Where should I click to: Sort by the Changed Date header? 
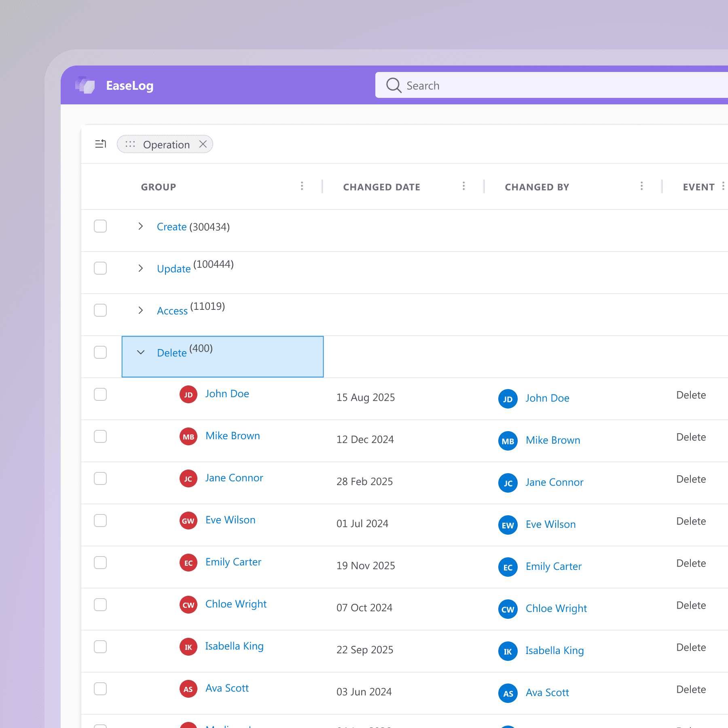click(382, 187)
